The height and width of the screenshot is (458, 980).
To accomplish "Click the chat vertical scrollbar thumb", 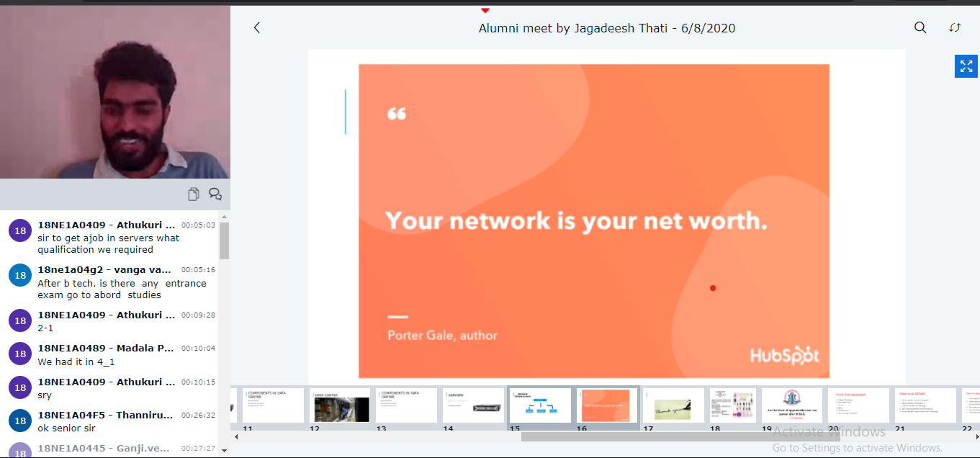I will click(x=225, y=241).
